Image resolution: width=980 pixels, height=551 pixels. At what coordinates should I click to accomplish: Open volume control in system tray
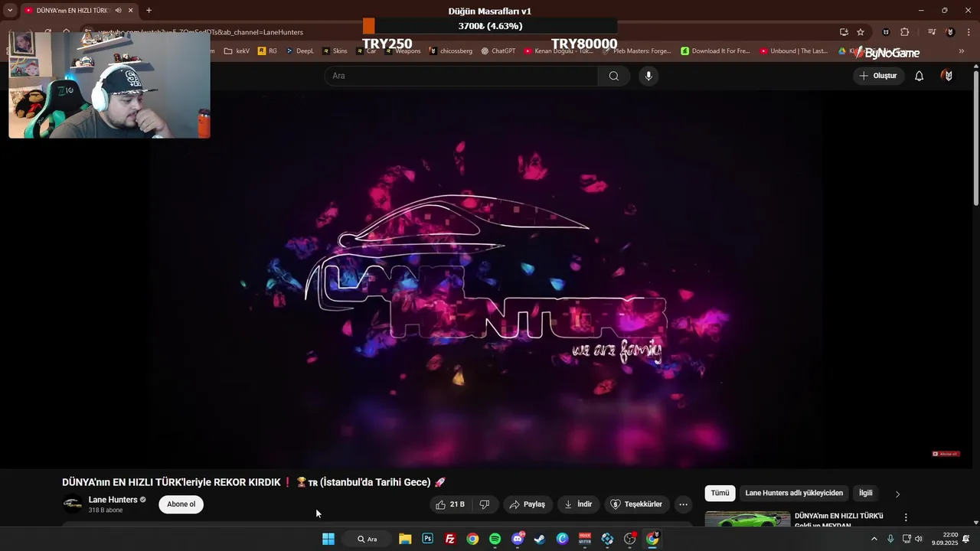(x=919, y=539)
